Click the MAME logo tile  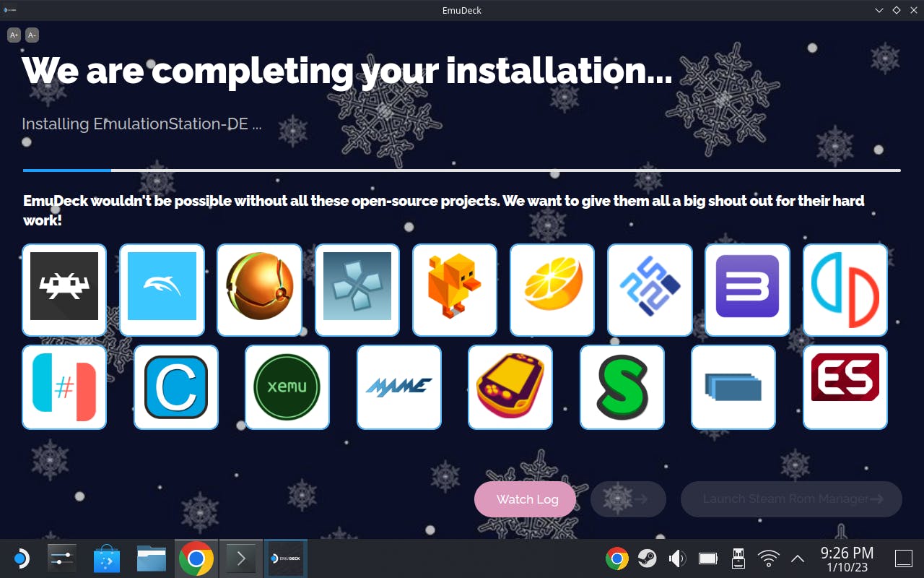click(x=399, y=387)
